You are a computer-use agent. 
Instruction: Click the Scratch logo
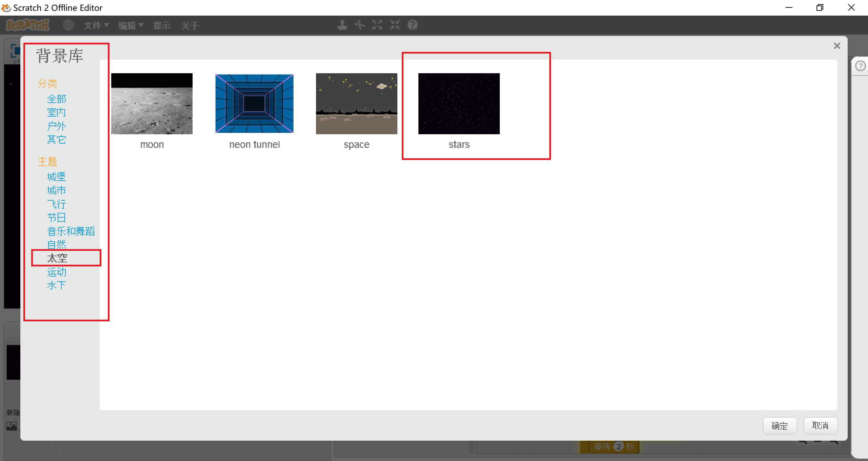[x=28, y=25]
